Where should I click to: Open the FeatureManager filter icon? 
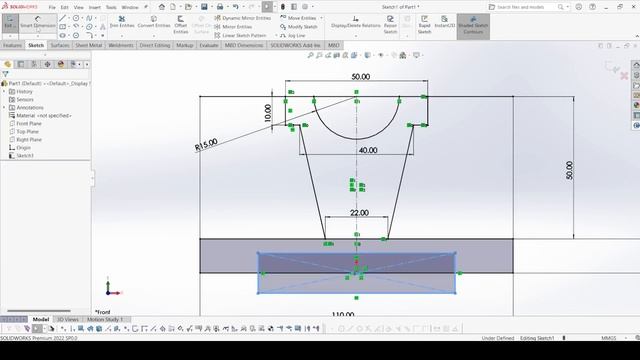[5, 74]
